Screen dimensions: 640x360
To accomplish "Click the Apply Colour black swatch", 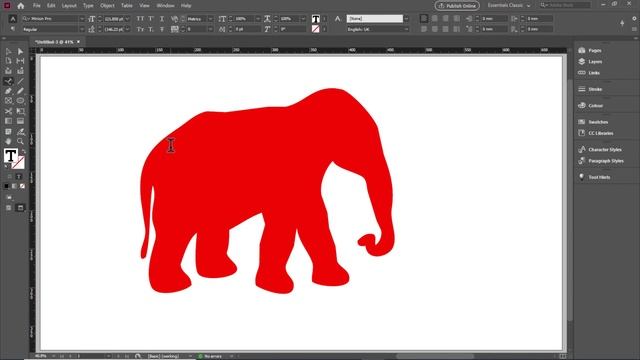I will [7, 186].
